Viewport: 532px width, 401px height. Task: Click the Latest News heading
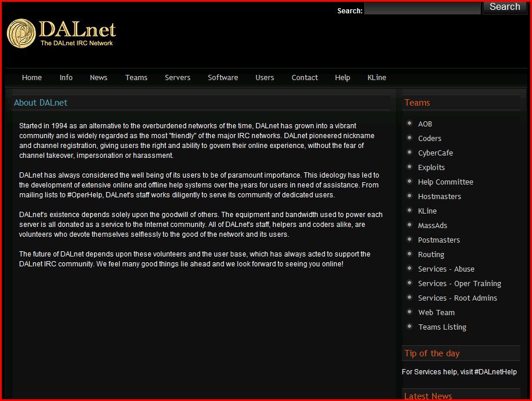(428, 396)
